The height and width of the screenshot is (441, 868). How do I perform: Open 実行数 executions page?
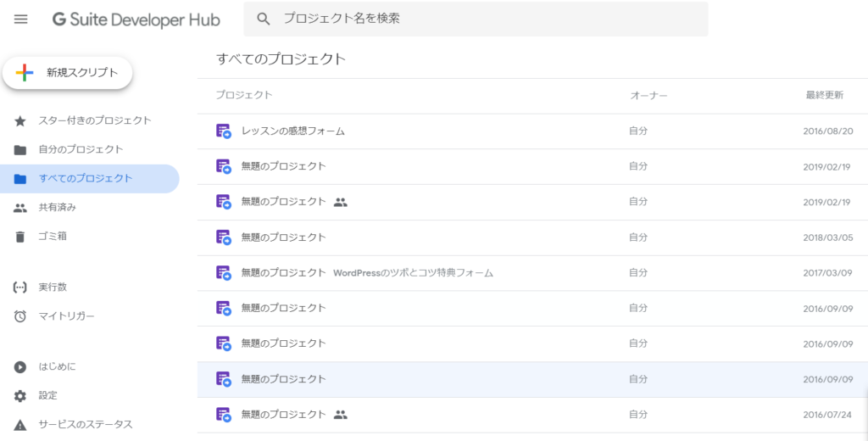pos(53,287)
